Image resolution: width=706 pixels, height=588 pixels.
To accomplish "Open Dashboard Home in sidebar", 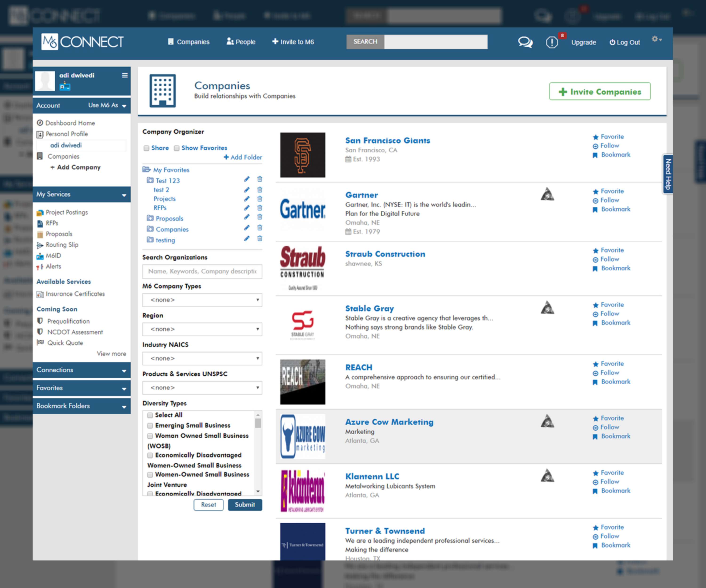I will (x=66, y=123).
